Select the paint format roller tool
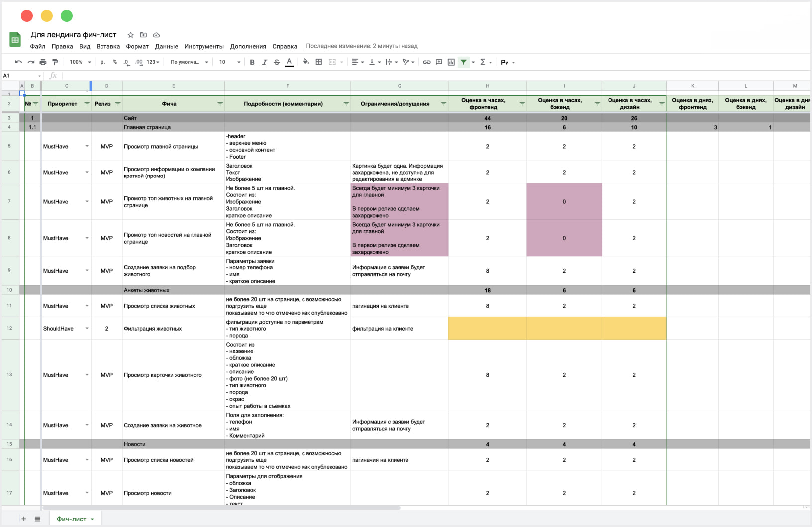Viewport: 812px width, 527px height. [x=55, y=62]
